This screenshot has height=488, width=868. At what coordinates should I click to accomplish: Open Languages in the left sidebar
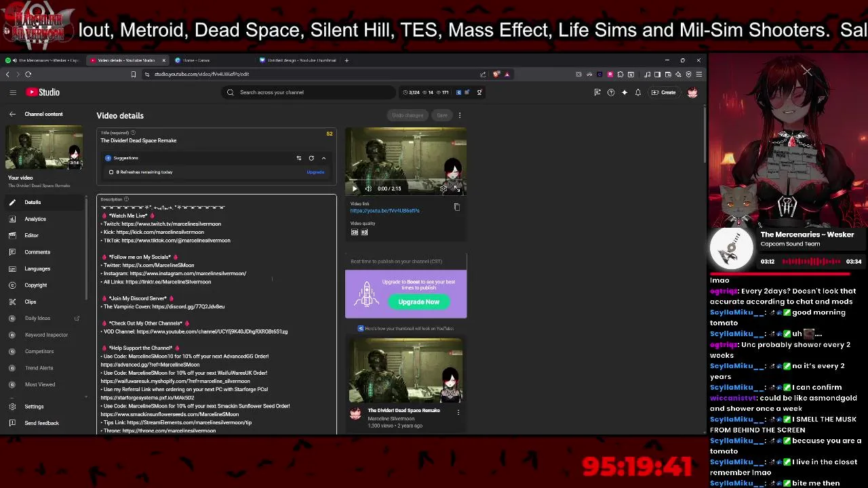click(x=43, y=268)
